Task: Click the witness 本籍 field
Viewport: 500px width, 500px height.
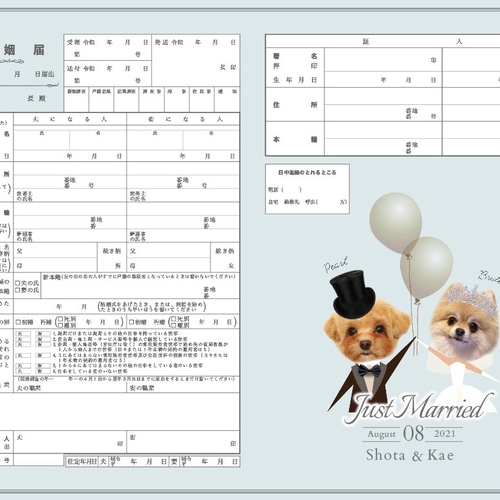Action: (x=383, y=138)
